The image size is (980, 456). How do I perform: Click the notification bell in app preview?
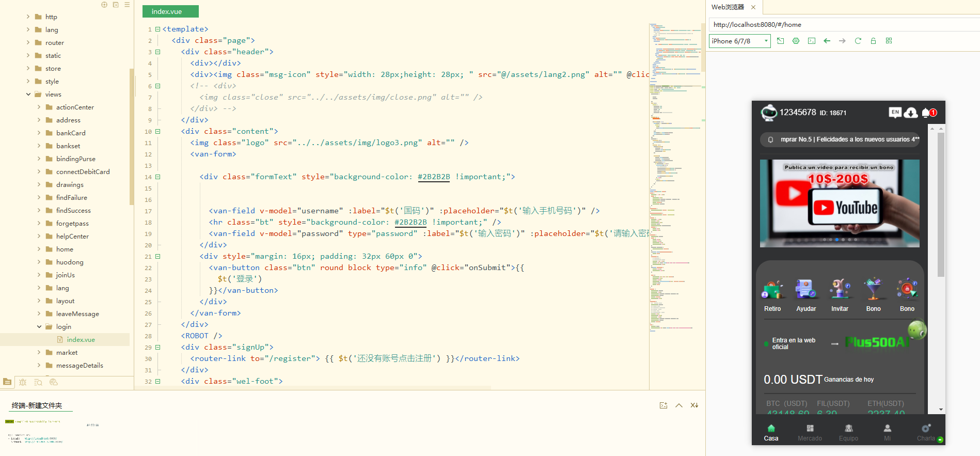(x=927, y=113)
